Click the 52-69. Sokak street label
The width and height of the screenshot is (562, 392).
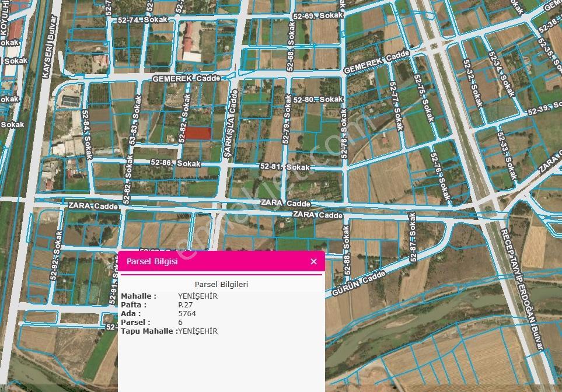[318, 16]
